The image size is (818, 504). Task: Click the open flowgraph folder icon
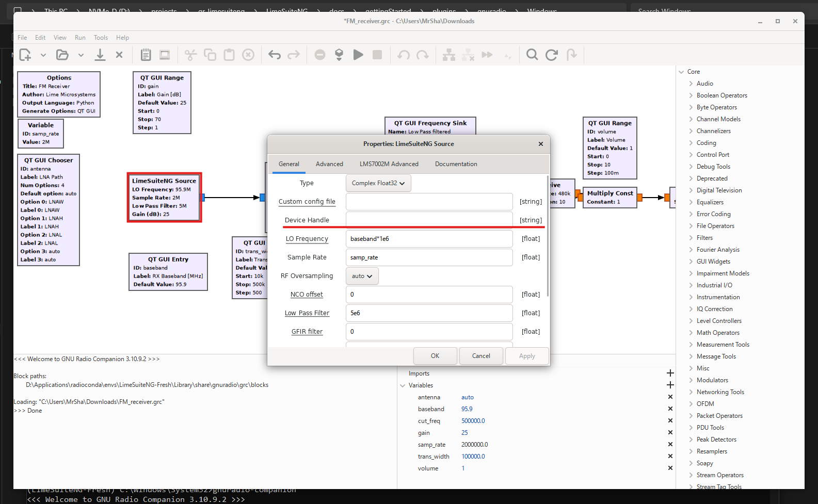click(62, 55)
